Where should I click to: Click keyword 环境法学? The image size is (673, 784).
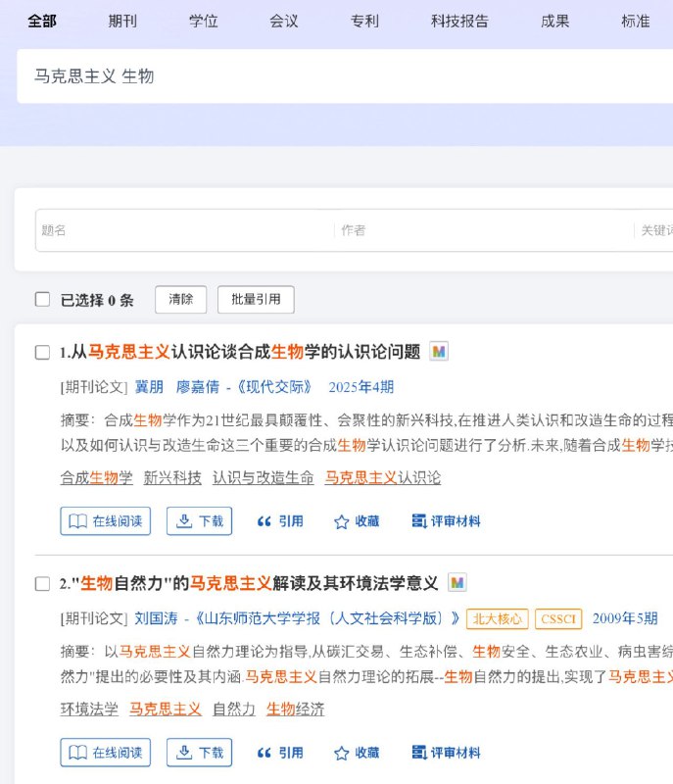(89, 710)
